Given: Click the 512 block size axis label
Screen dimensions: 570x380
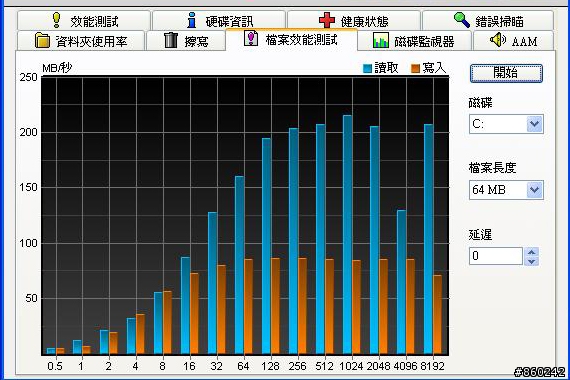Looking at the screenshot, I should pos(324,366).
